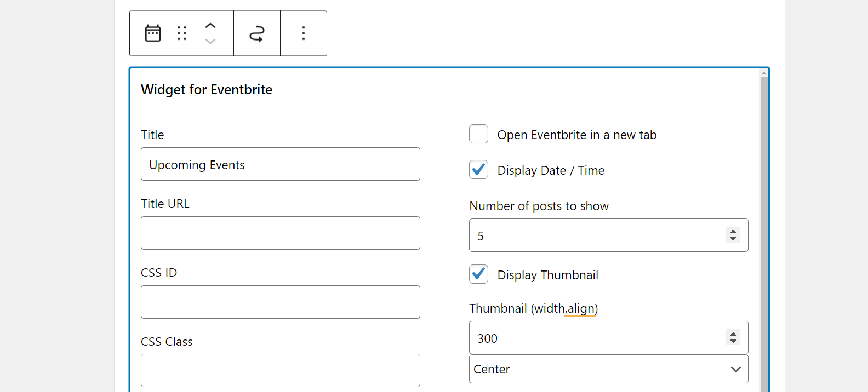
Task: Click the widget panel vertical scrollbar
Action: click(x=764, y=234)
